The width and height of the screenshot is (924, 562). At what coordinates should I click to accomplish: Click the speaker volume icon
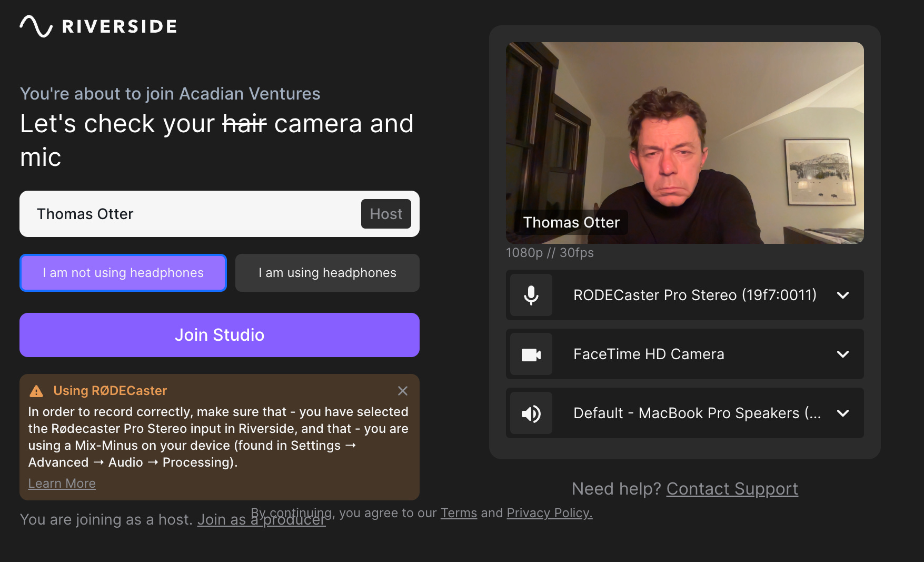(531, 413)
